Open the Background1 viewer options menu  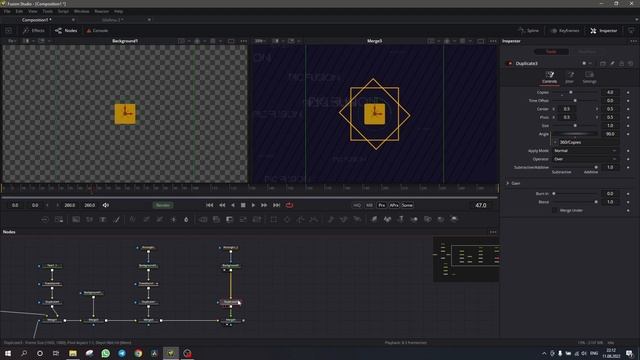(244, 41)
